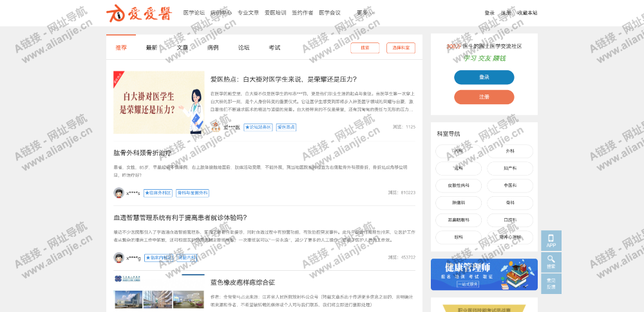Open 病例中心 in the top navigation

[x=221, y=13]
